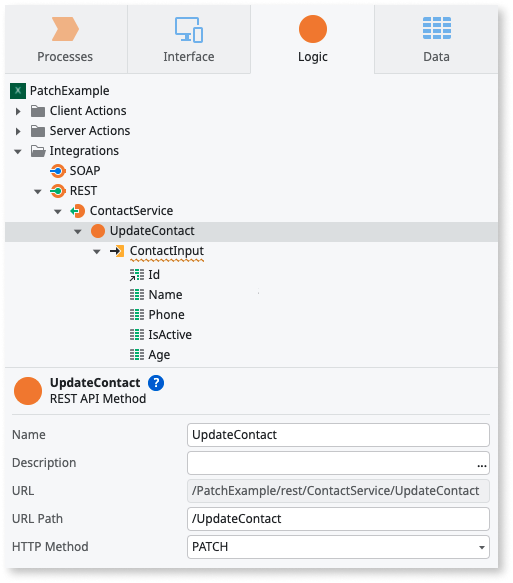513x583 pixels.
Task: Collapse the ContactService node
Action: (58, 212)
